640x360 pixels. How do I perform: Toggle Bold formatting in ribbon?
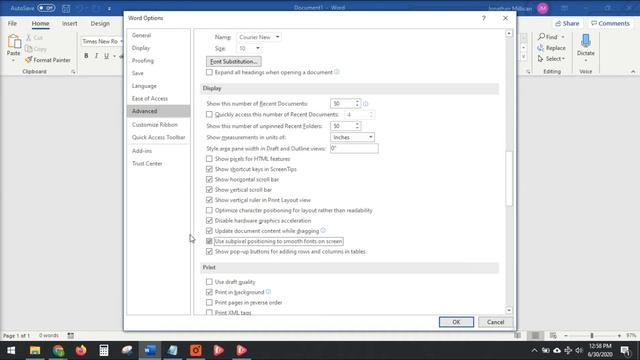(x=86, y=56)
